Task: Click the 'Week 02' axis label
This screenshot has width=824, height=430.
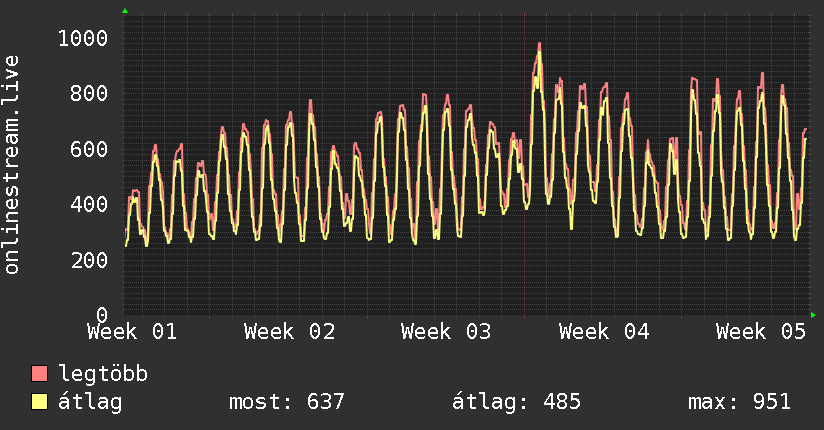Action: click(x=290, y=332)
